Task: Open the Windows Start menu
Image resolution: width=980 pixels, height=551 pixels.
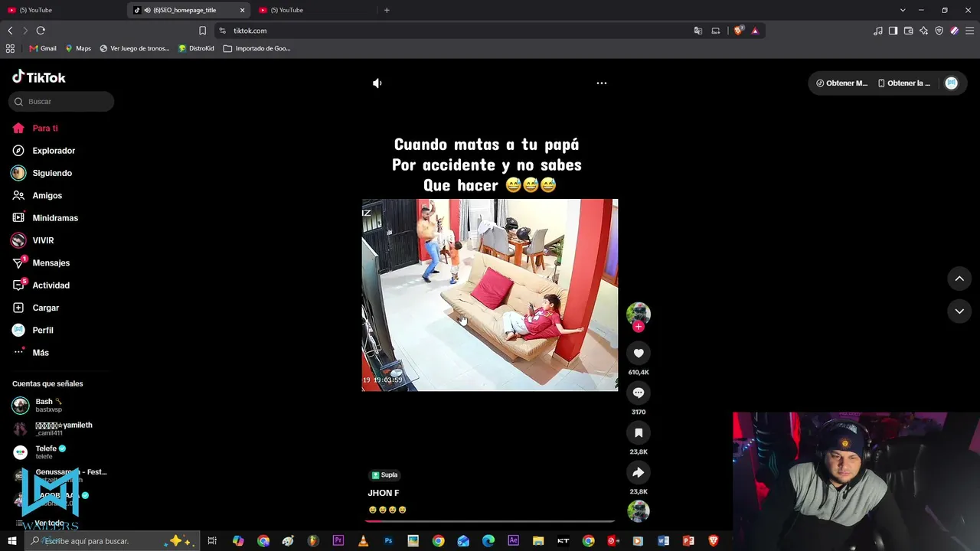Action: coord(12,541)
